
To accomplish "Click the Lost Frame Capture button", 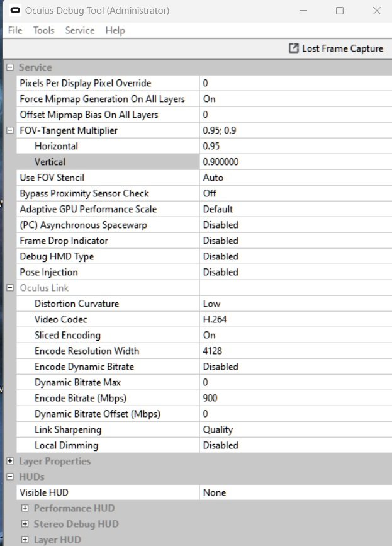I will (x=336, y=48).
